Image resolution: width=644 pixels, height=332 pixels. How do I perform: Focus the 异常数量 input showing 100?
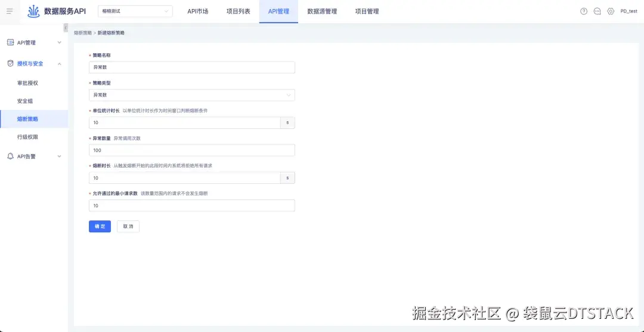click(192, 150)
